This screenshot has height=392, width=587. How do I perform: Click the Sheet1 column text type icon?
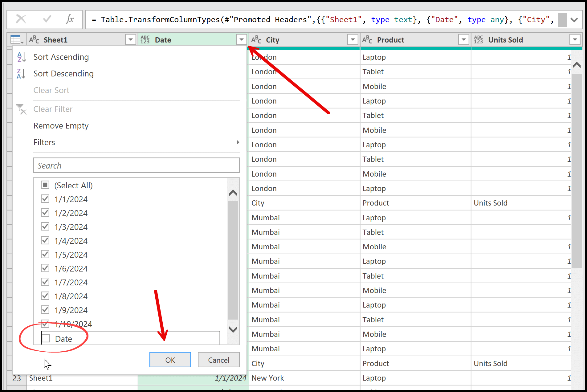[x=34, y=40]
